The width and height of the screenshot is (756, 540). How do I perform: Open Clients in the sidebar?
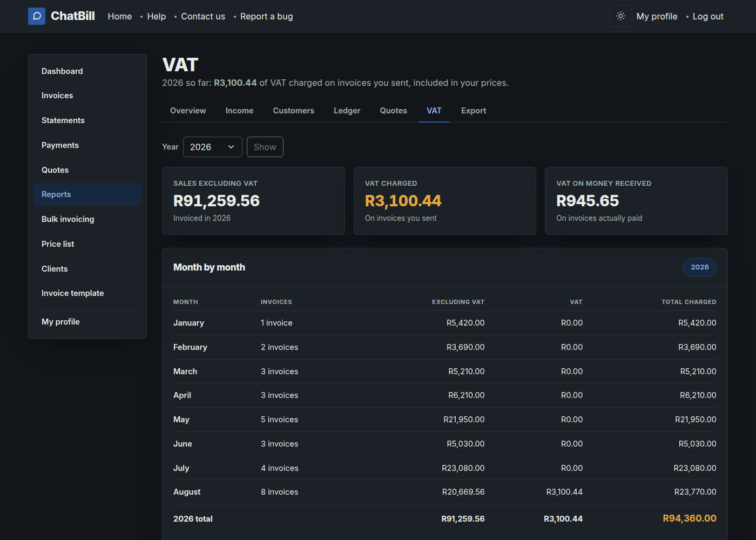87,269
